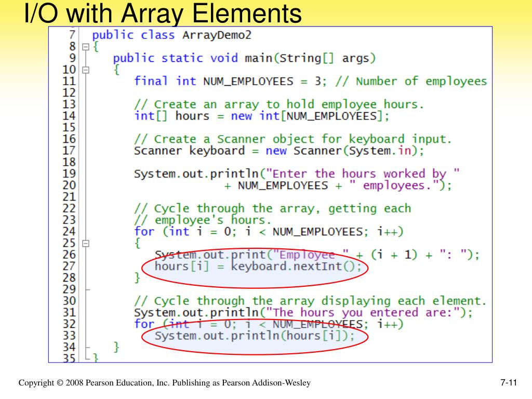Image resolution: width=532 pixels, height=399 pixels.
Task: Click the 'Scanner keyboard = new Scanner(System.in);' line
Action: pos(279,151)
